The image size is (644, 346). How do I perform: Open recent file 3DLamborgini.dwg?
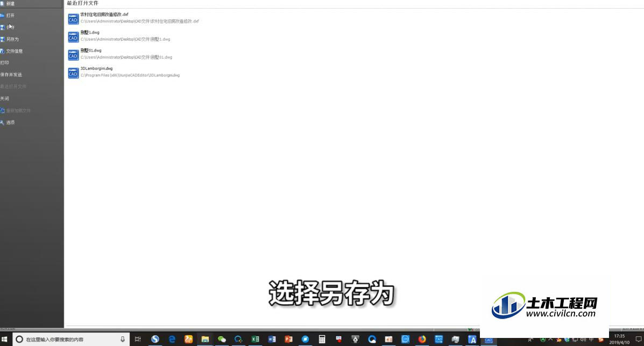point(124,72)
